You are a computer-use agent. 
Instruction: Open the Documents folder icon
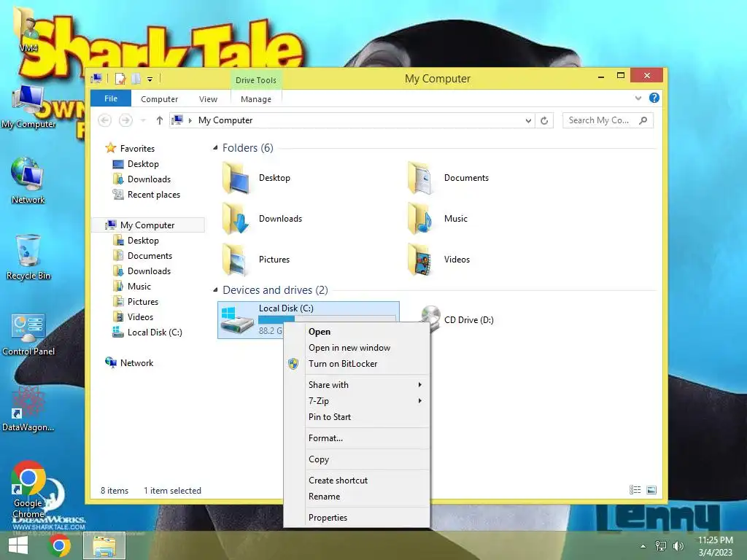[421, 178]
